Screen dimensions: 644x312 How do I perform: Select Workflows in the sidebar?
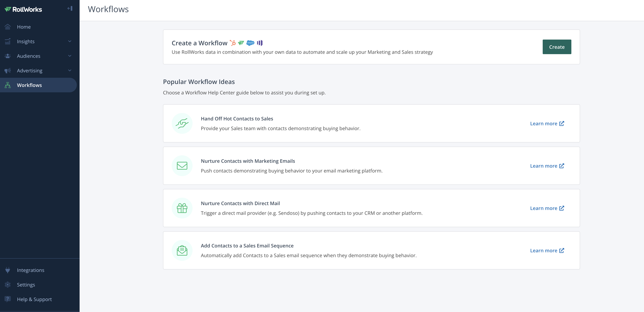click(38, 85)
